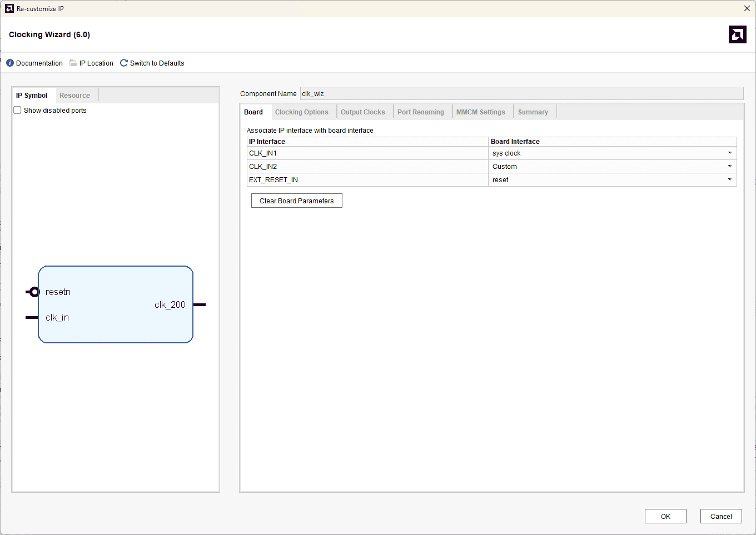Screen dimensions: 756x535
Task: Expand the CLK_IN2 Custom dropdown
Action: coord(729,167)
